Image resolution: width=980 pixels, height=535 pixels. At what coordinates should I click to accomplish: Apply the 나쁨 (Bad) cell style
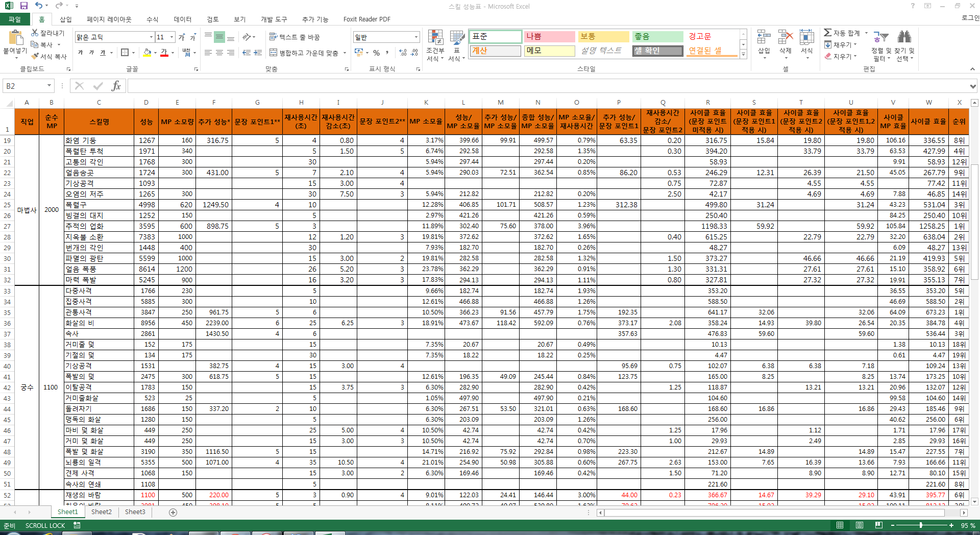[x=549, y=37]
